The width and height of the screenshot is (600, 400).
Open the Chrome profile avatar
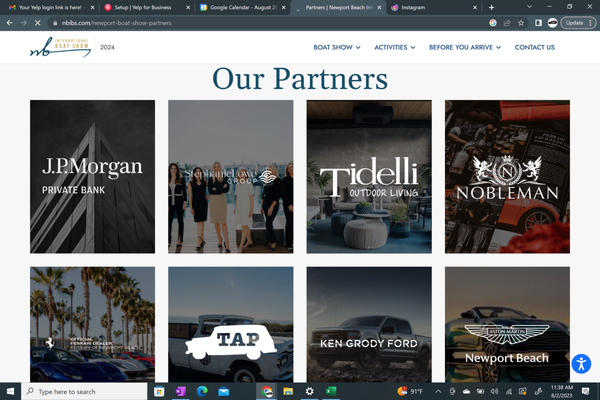552,23
